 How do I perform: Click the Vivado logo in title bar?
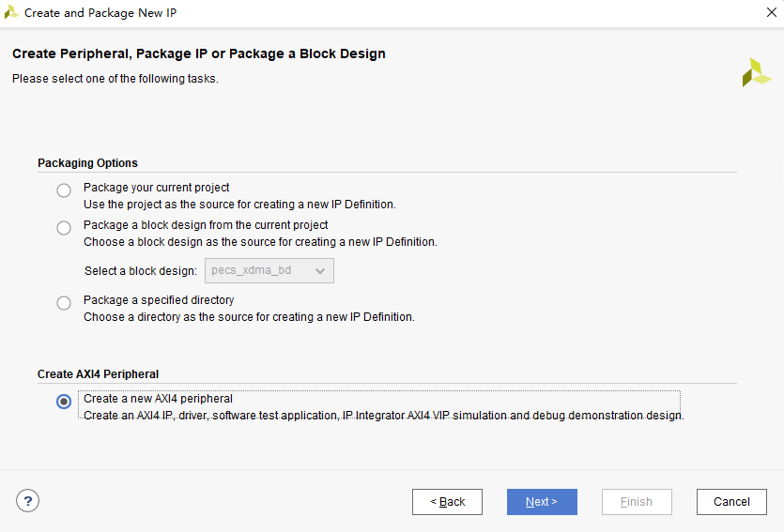pyautogui.click(x=11, y=13)
